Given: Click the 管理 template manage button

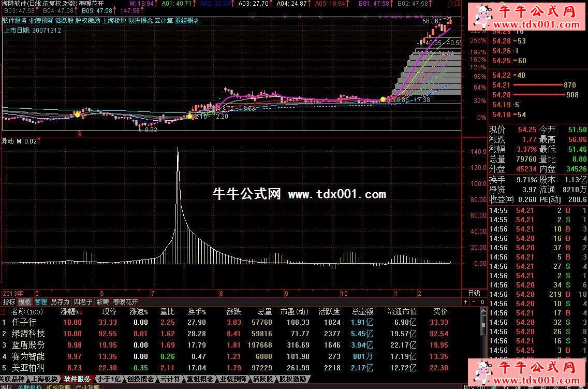Looking at the screenshot, I should pos(40,301).
